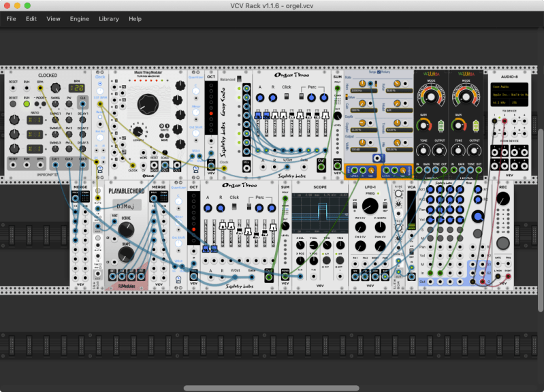Toggle the Click switch on upper Organ Three

click(x=287, y=97)
